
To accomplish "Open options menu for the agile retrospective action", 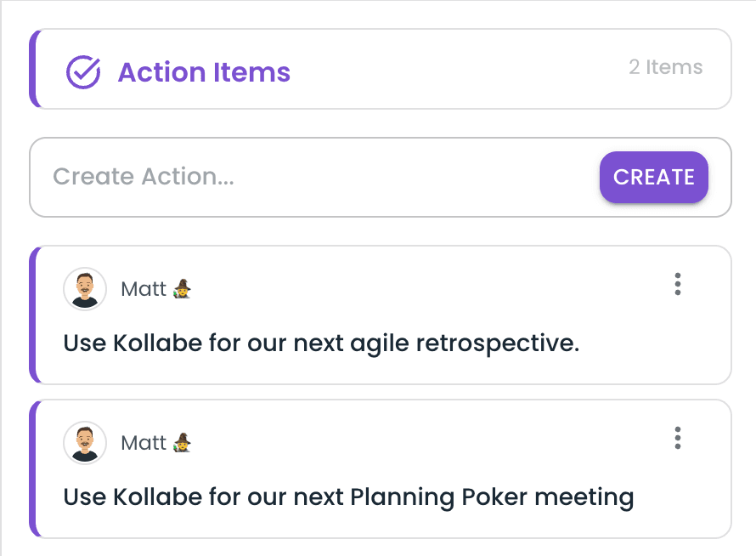I will [x=677, y=284].
